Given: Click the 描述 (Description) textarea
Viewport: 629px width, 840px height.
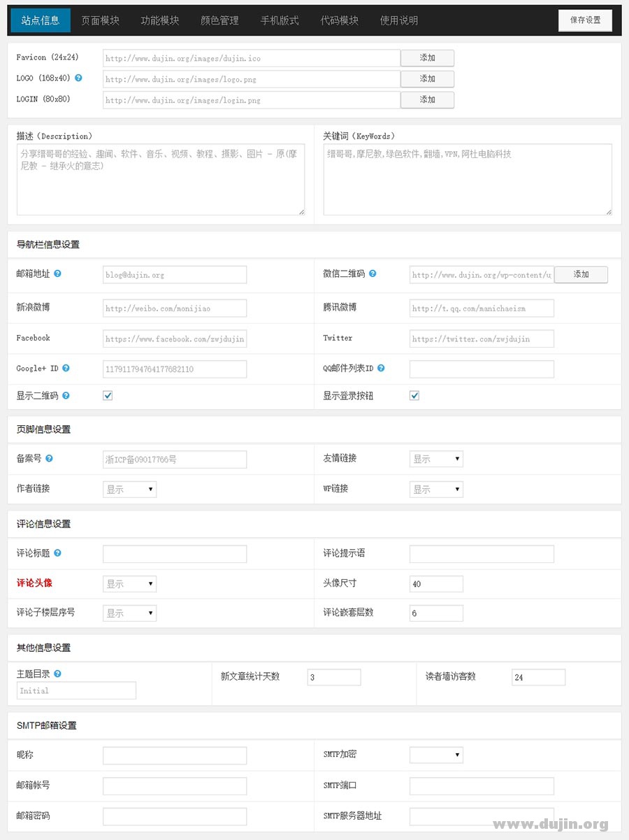Looking at the screenshot, I should coord(161,179).
